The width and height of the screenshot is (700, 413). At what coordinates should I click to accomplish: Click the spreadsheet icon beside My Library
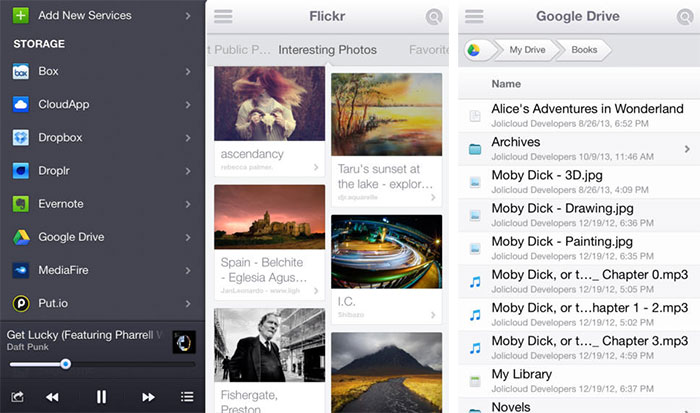click(475, 381)
